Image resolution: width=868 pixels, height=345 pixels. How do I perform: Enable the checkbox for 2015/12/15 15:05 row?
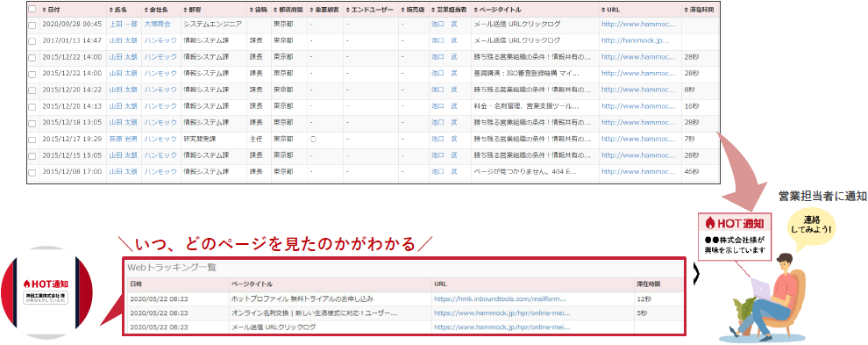point(32,156)
